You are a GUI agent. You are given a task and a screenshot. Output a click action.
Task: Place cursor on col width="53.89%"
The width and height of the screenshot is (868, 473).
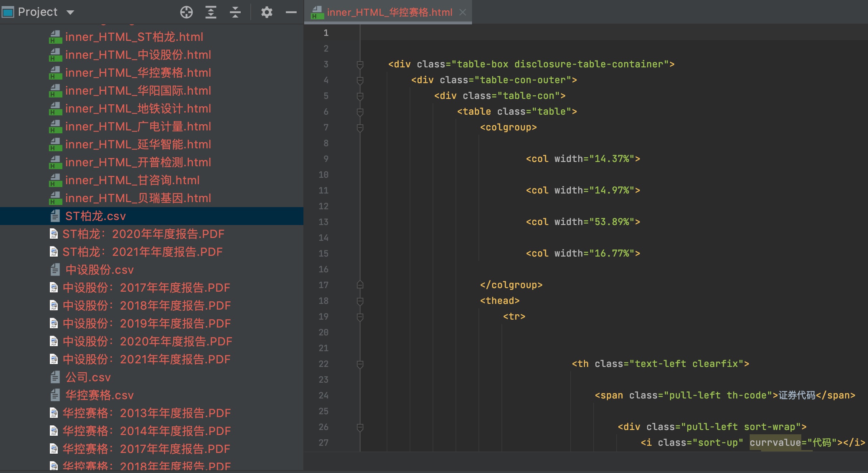tap(583, 222)
